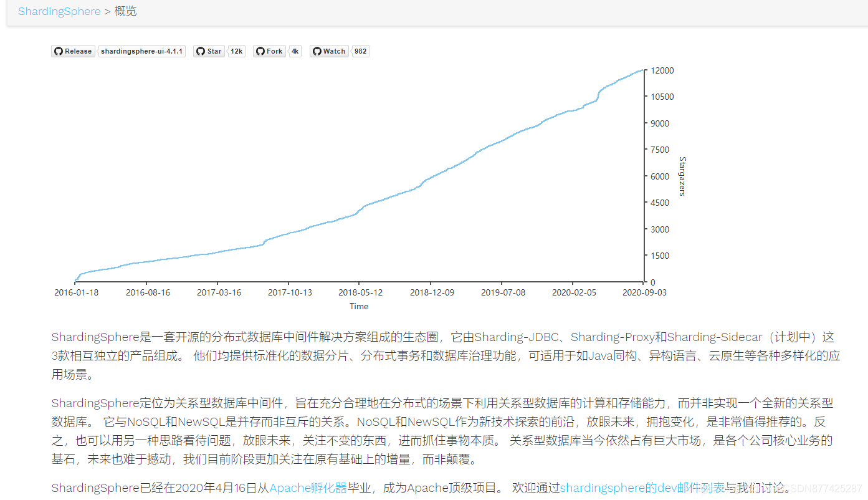Click the GitHub Release badge button
Viewport: 868px width, 500px height.
pyautogui.click(x=73, y=51)
